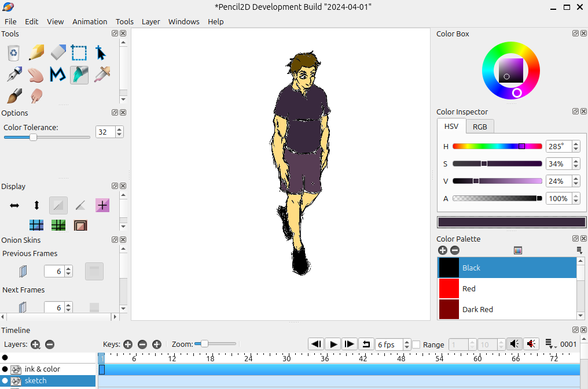Toggle the pink overlay crosshair display

click(102, 205)
